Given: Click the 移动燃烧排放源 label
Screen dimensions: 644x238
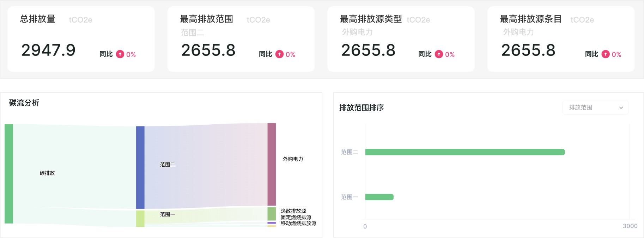Looking at the screenshot, I should point(298,223).
